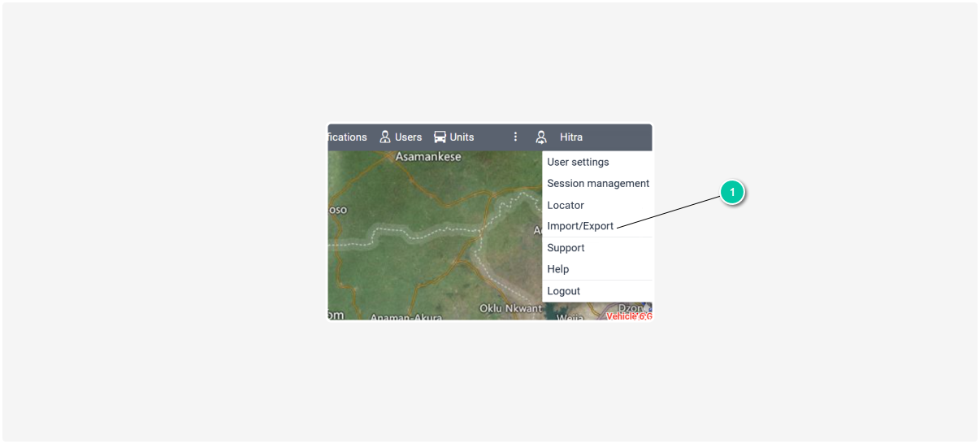The height and width of the screenshot is (444, 980).
Task: Open Support from the user menu
Action: tap(566, 248)
